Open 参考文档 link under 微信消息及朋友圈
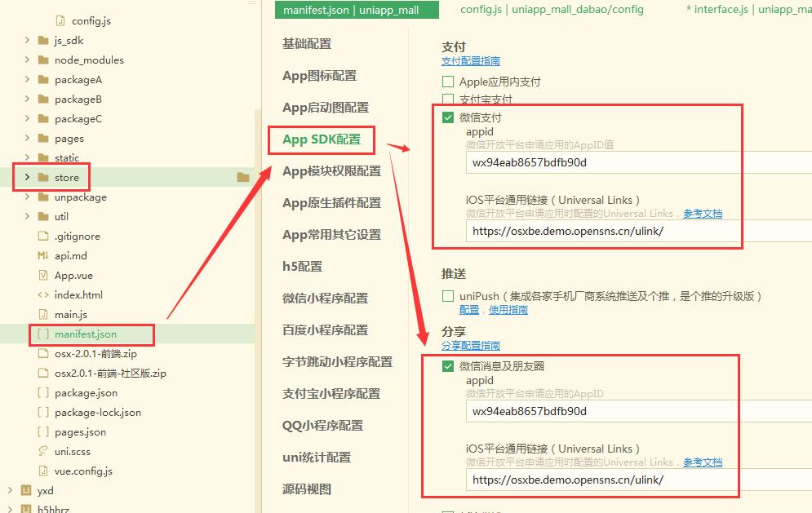 point(703,462)
